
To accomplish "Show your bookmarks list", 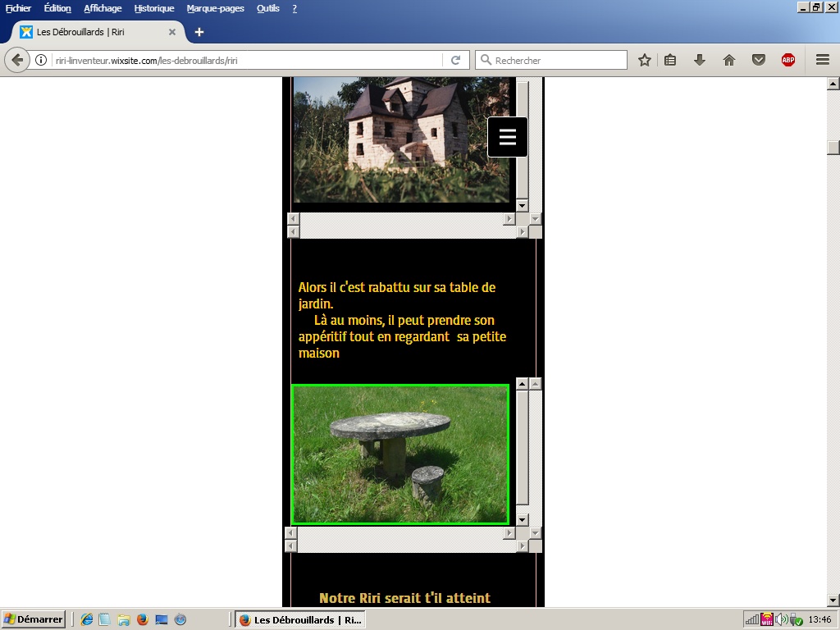I will [x=670, y=60].
